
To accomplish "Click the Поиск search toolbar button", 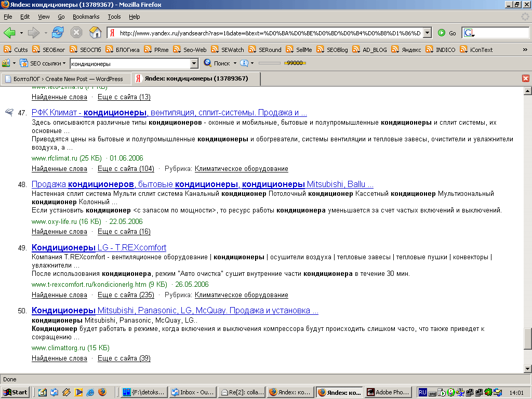I will pyautogui.click(x=217, y=63).
